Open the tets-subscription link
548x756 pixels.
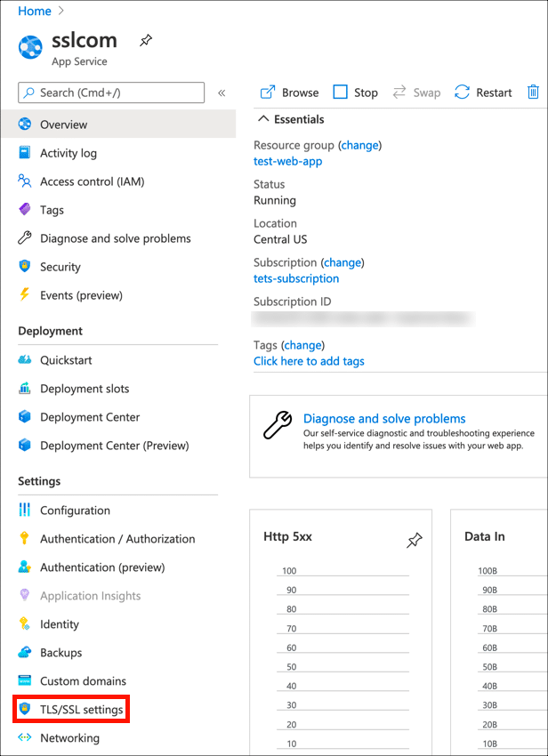click(x=296, y=278)
